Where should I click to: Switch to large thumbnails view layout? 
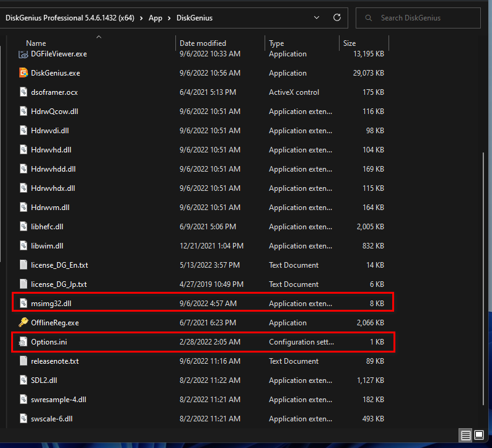[479, 435]
